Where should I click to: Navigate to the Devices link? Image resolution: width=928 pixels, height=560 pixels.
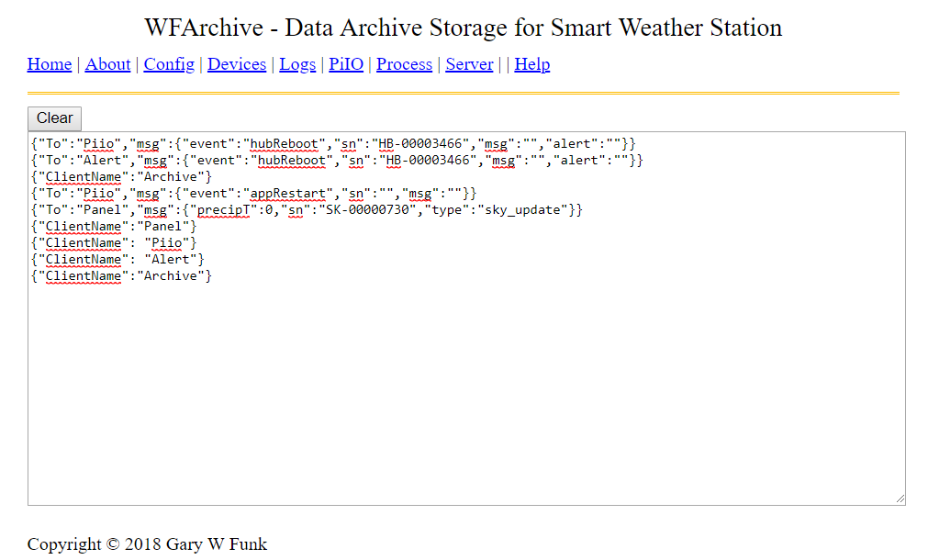[x=237, y=64]
